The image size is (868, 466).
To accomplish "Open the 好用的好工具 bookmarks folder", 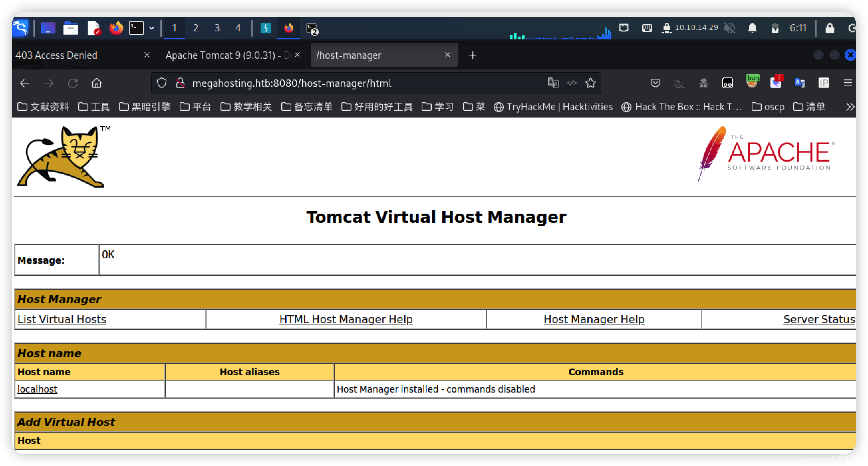I will point(377,107).
